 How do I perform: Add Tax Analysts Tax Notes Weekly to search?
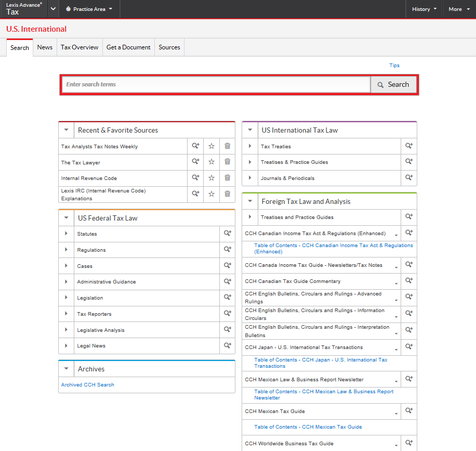[x=195, y=146]
